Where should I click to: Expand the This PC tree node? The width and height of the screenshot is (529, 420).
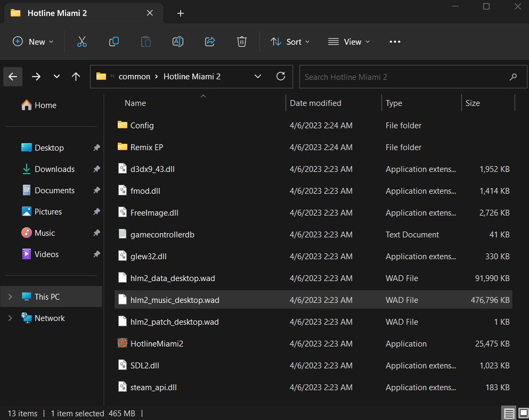(10, 297)
